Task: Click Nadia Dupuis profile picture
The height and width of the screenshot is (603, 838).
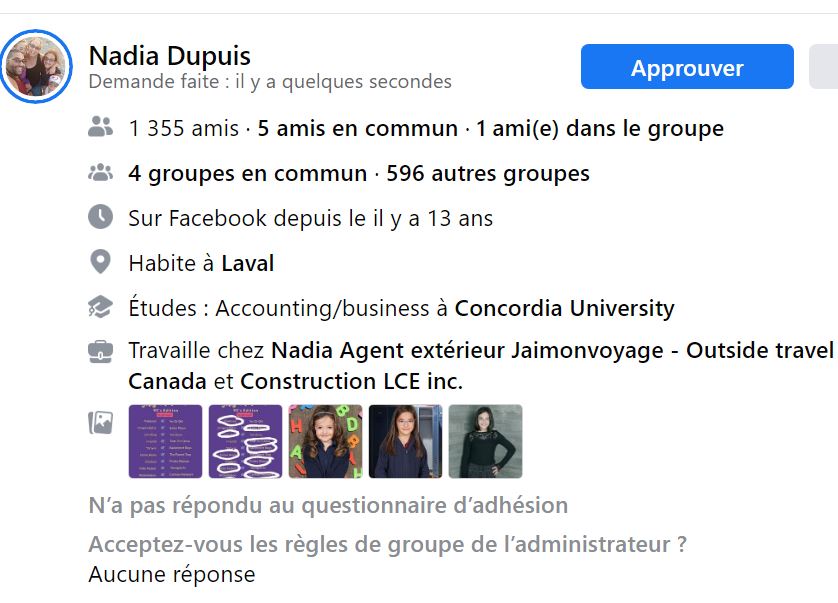Action: tap(36, 66)
